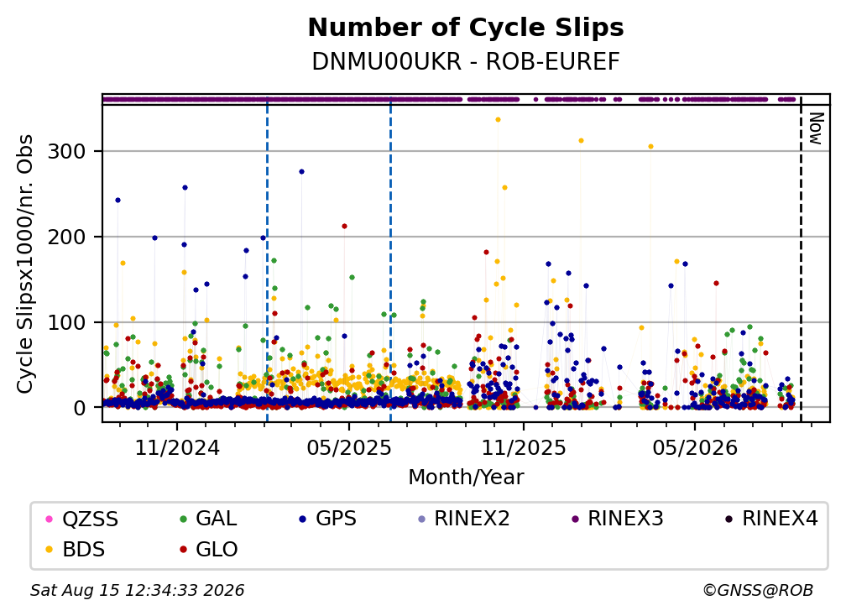
Task: Click the Month/Year axis label
Action: [466, 478]
